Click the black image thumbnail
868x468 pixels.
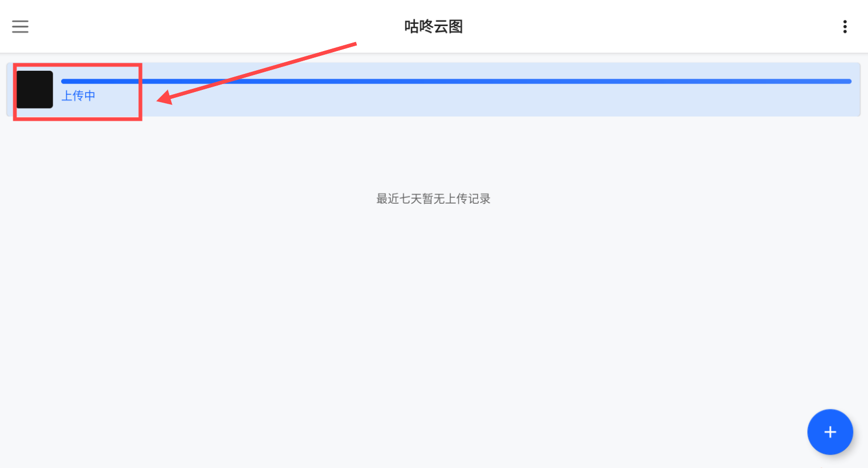click(x=35, y=89)
